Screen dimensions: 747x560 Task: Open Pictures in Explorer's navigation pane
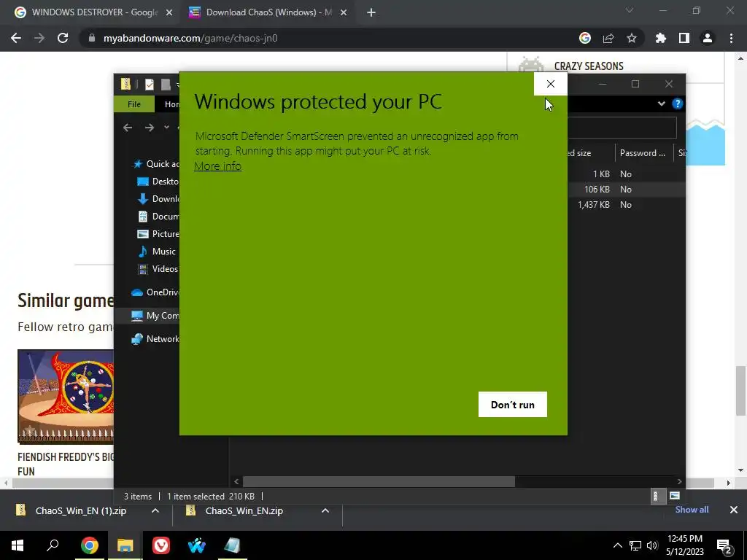click(x=158, y=234)
